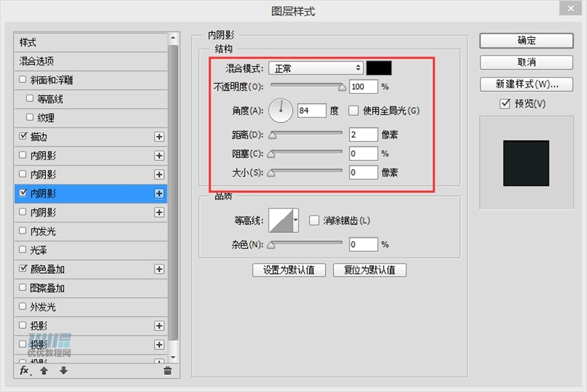Select the 描边 effect row
Screen dimensions: 587x392
click(x=90, y=137)
